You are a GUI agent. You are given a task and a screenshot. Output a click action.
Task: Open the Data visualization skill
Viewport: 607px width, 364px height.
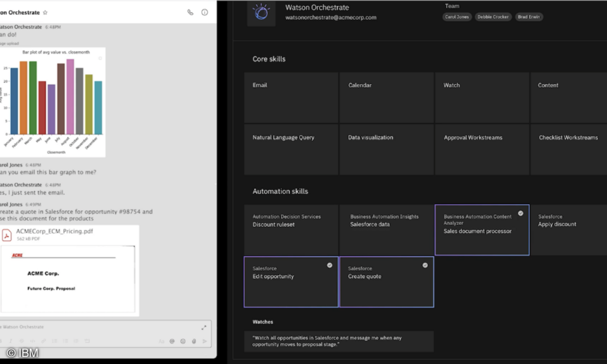[386, 150]
